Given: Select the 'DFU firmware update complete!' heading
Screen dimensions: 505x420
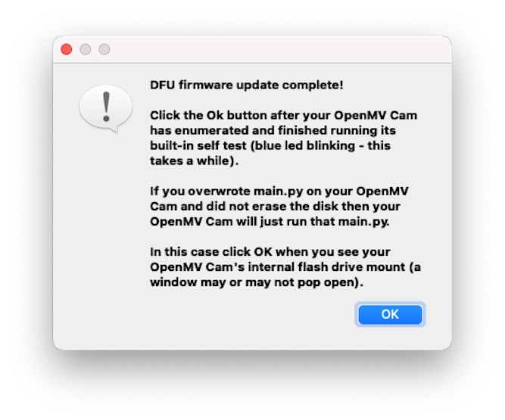Looking at the screenshot, I should click(x=247, y=85).
